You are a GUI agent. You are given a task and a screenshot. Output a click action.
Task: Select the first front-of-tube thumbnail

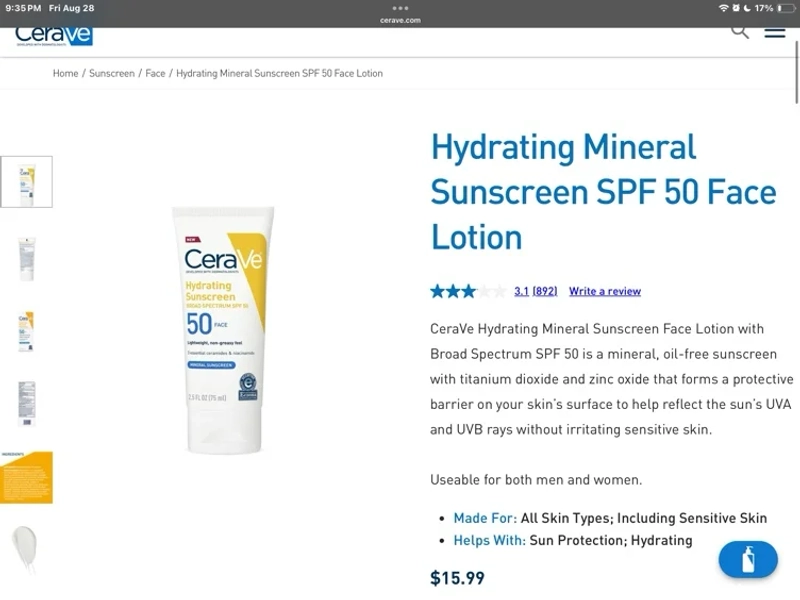tap(27, 182)
